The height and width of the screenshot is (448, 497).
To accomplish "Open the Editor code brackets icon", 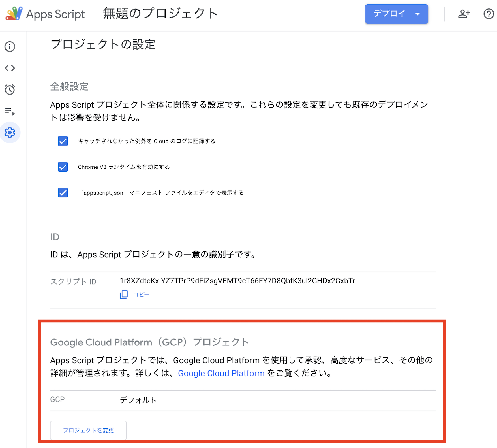I will click(10, 68).
